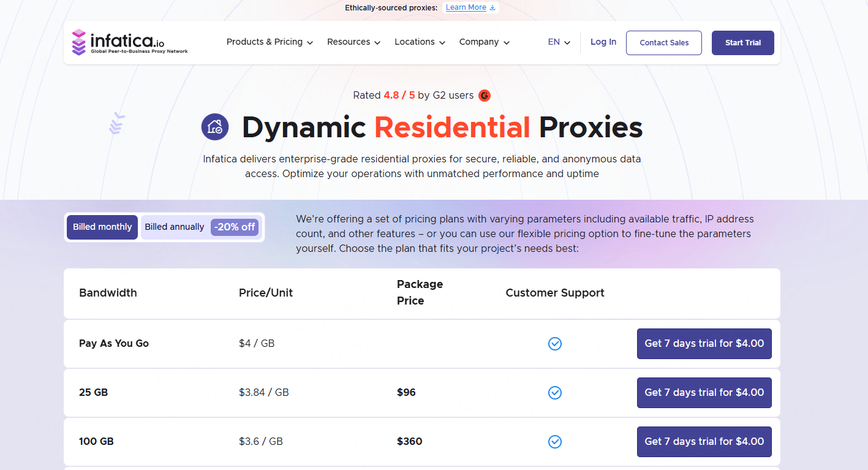Click the residential proxy house icon
This screenshot has height=470, width=868.
click(215, 127)
